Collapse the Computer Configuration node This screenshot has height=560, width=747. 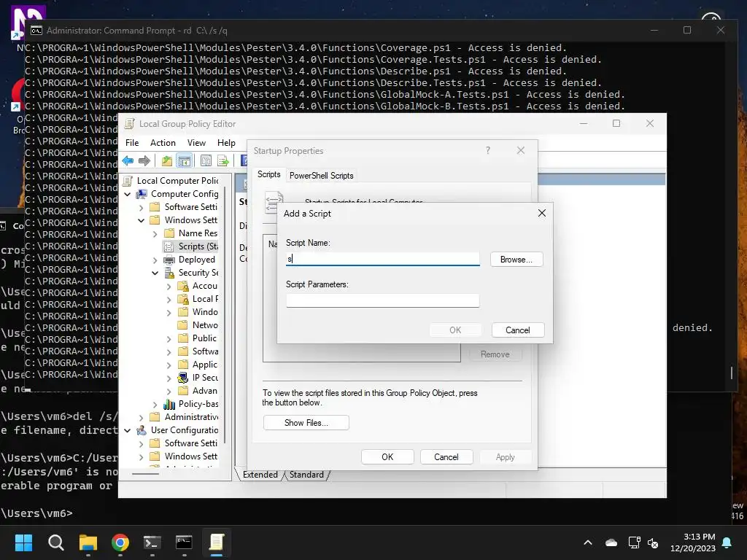pyautogui.click(x=127, y=194)
